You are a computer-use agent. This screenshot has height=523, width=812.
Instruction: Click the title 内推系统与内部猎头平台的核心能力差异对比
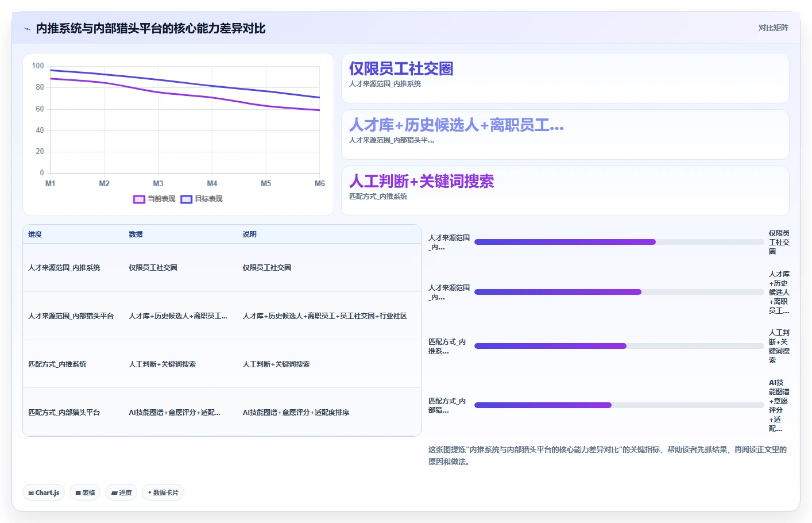pyautogui.click(x=150, y=29)
